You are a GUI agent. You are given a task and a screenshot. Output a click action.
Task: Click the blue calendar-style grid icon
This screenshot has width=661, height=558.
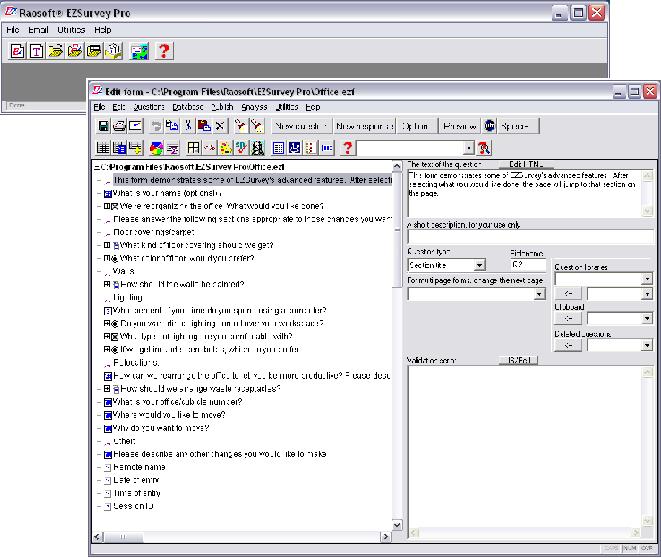[278, 148]
